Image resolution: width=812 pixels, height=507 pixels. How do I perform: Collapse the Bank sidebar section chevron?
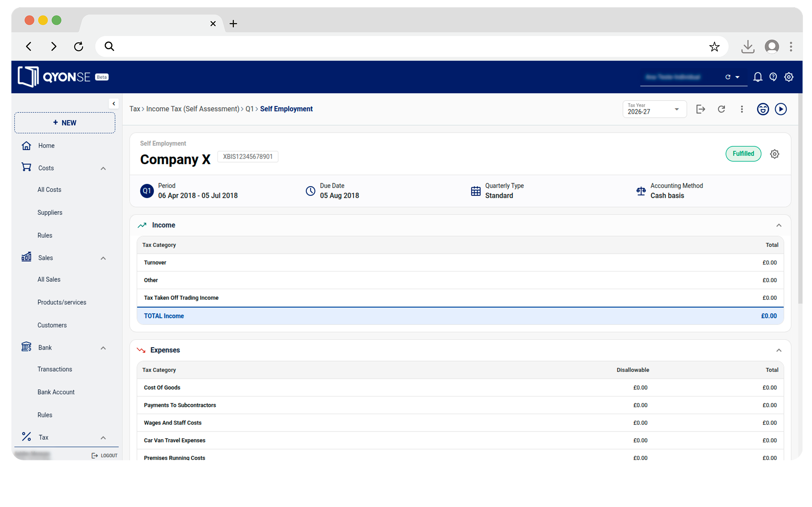pyautogui.click(x=103, y=348)
